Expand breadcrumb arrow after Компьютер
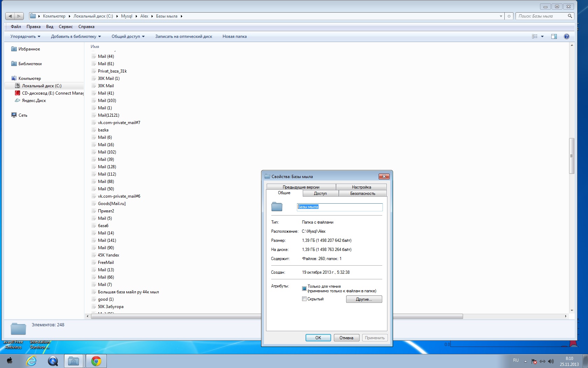The image size is (588, 368). (x=69, y=16)
